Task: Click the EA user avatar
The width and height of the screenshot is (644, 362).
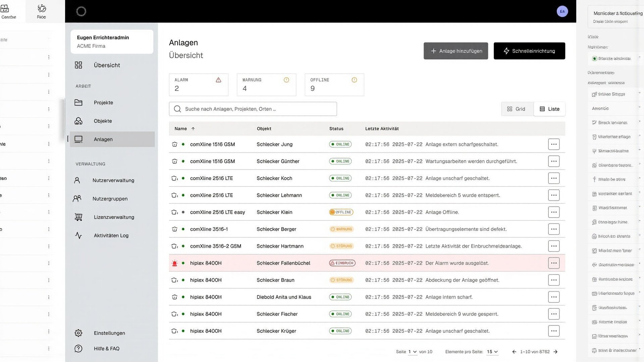Action: (x=562, y=11)
